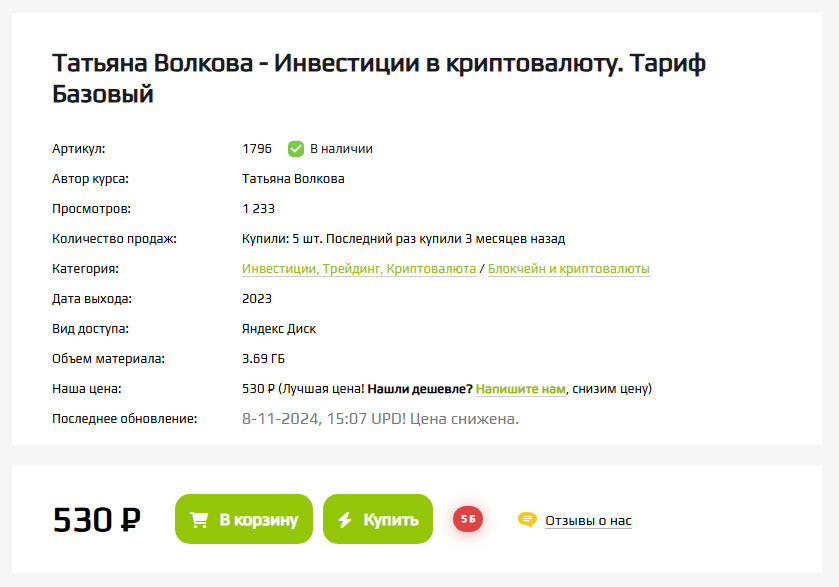Select the article number 1796
Image resolution: width=839 pixels, height=587 pixels.
pyautogui.click(x=257, y=149)
